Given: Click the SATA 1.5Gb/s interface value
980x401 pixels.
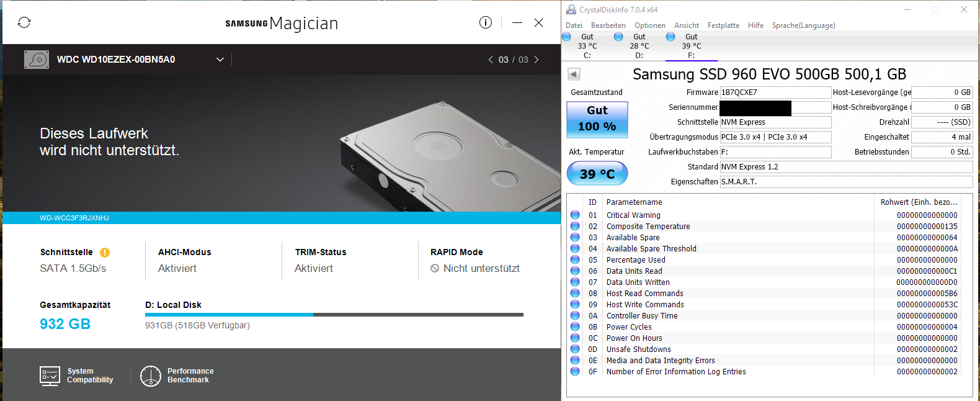Looking at the screenshot, I should click(x=73, y=268).
